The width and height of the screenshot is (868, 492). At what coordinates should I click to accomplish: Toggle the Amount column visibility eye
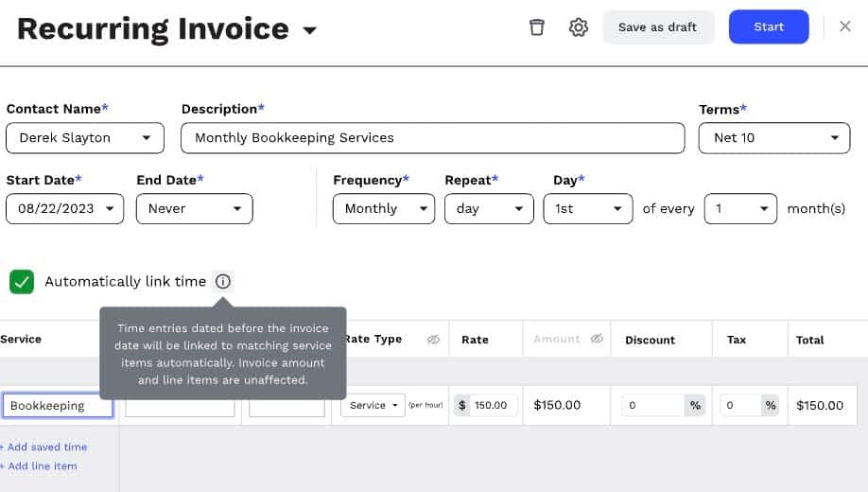pos(597,339)
